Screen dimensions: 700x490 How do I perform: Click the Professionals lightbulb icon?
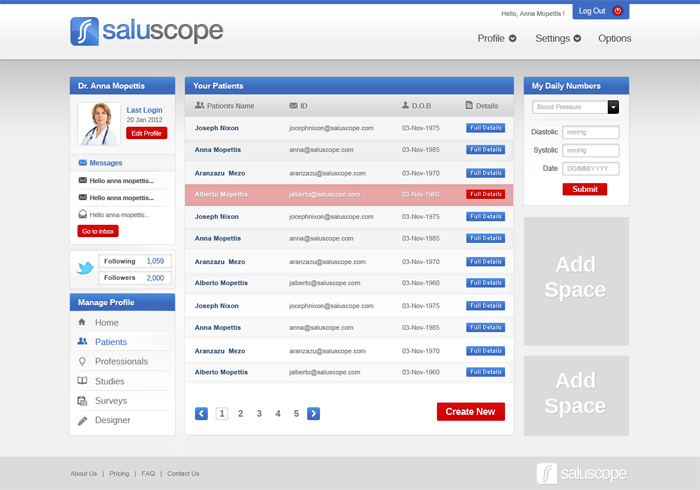pyautogui.click(x=82, y=361)
